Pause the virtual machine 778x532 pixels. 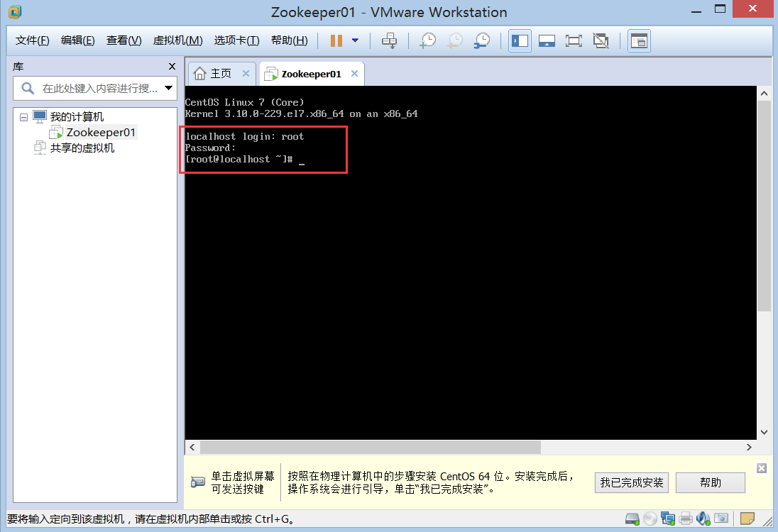pos(336,40)
